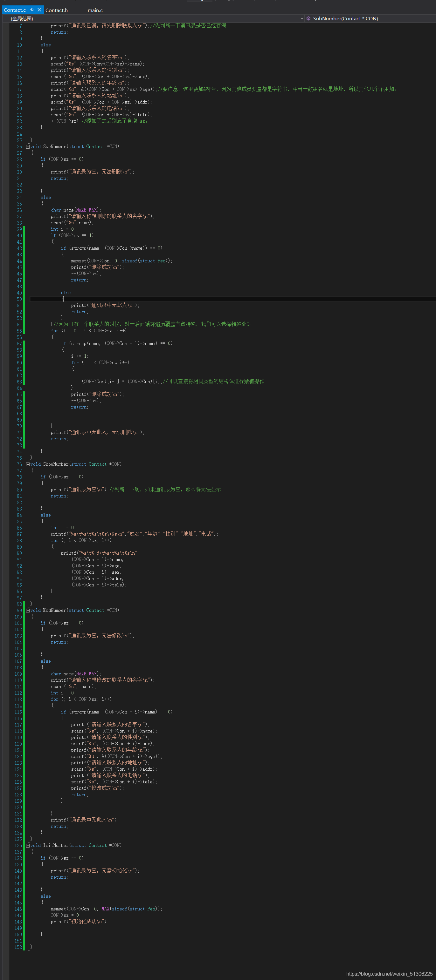Click the line "++(CON->sz);" with its comment

coord(99,121)
